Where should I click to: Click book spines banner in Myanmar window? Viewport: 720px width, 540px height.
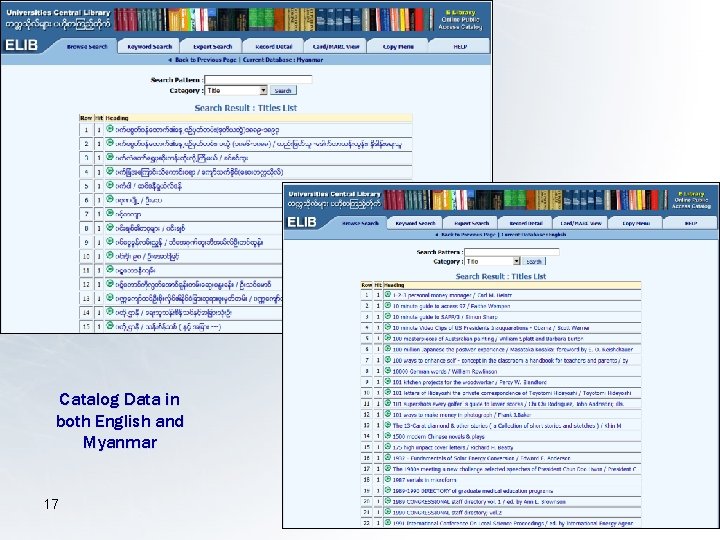[x=274, y=20]
